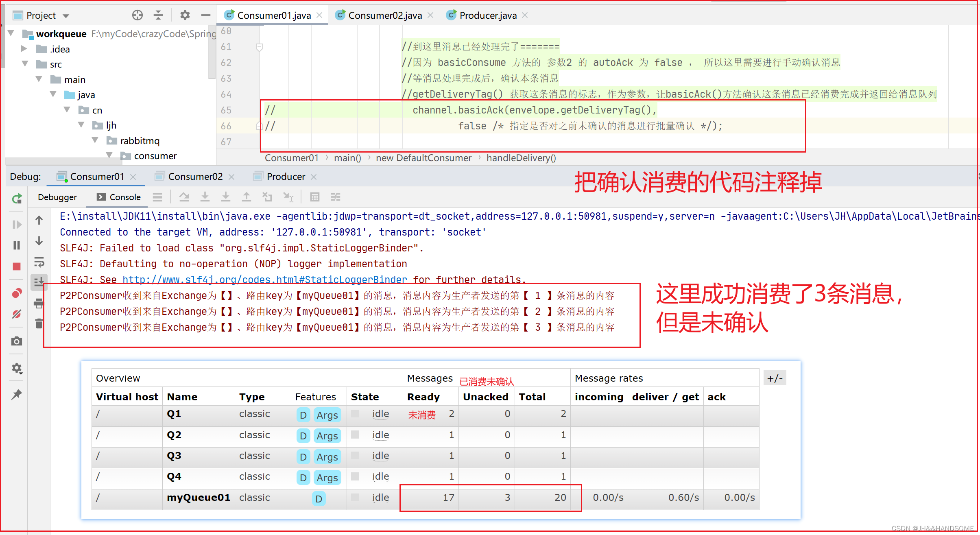
Task: Click the locate/select opened file target icon
Action: click(x=138, y=15)
